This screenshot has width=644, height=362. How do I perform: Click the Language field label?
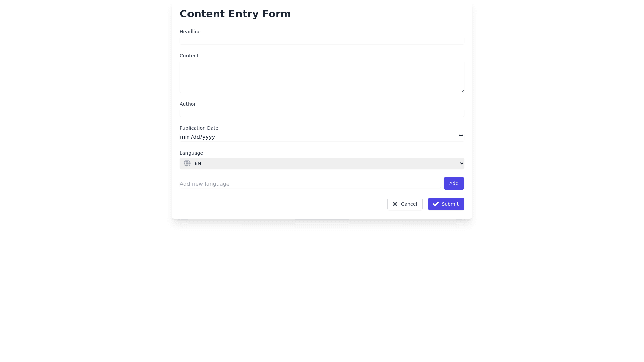pos(191,153)
